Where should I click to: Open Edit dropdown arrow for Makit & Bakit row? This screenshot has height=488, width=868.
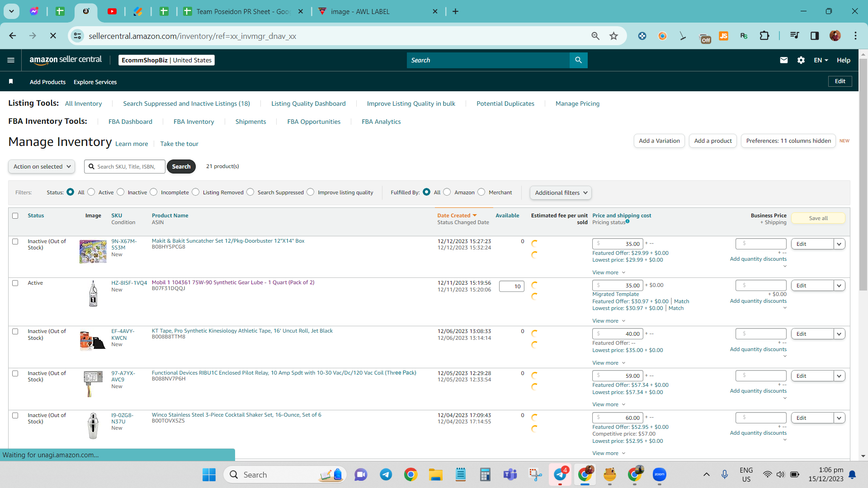(840, 244)
